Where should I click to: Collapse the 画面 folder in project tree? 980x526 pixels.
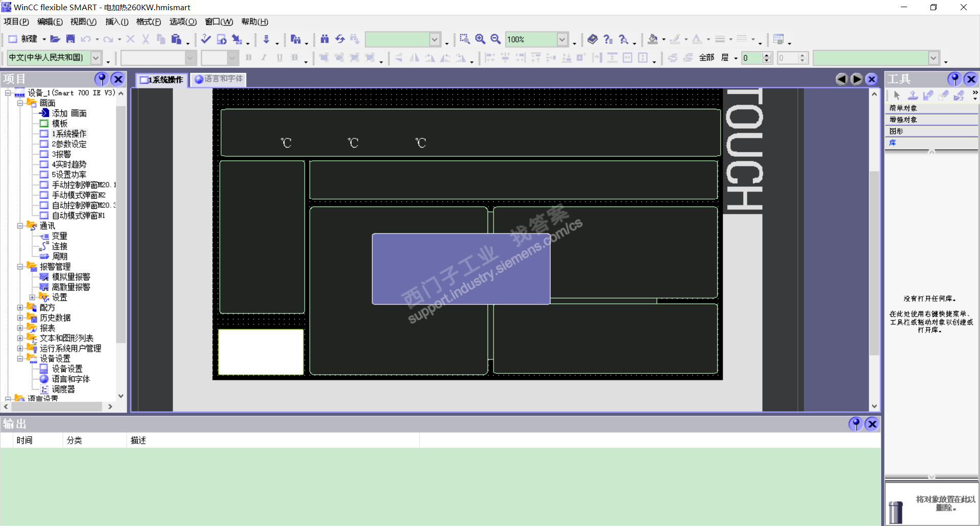point(20,103)
